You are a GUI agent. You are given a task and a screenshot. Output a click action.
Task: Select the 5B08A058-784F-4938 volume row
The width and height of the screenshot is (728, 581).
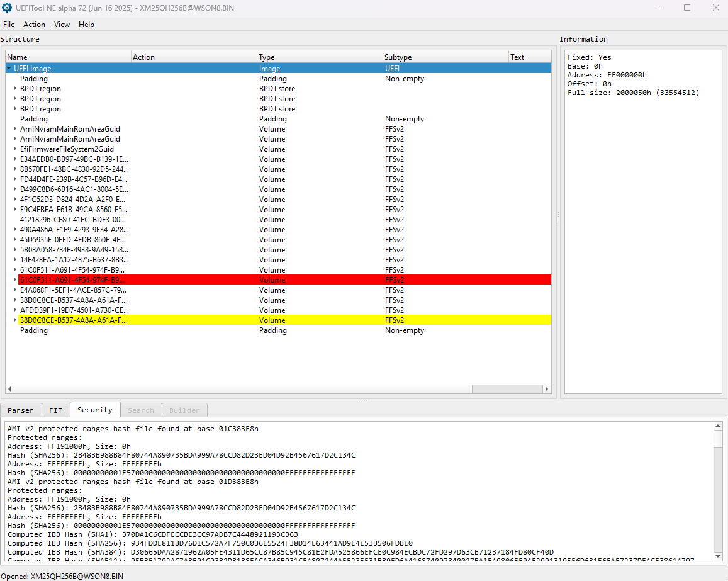(278, 250)
